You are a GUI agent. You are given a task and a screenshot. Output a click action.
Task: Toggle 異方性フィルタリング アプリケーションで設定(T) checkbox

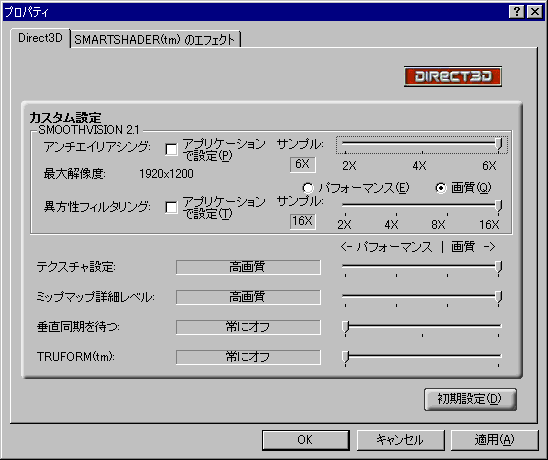tap(171, 207)
